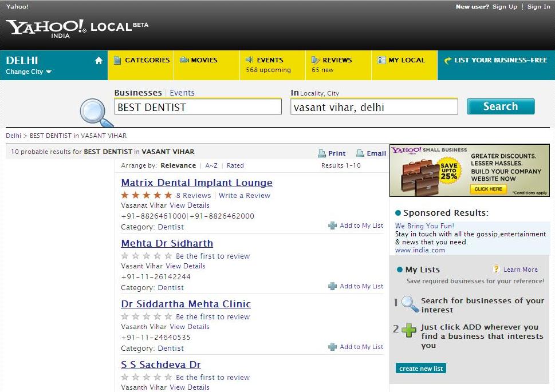The height and width of the screenshot is (392, 555).
Task: Click plus icon for Mehta Dr Sidharth
Action: tap(332, 286)
